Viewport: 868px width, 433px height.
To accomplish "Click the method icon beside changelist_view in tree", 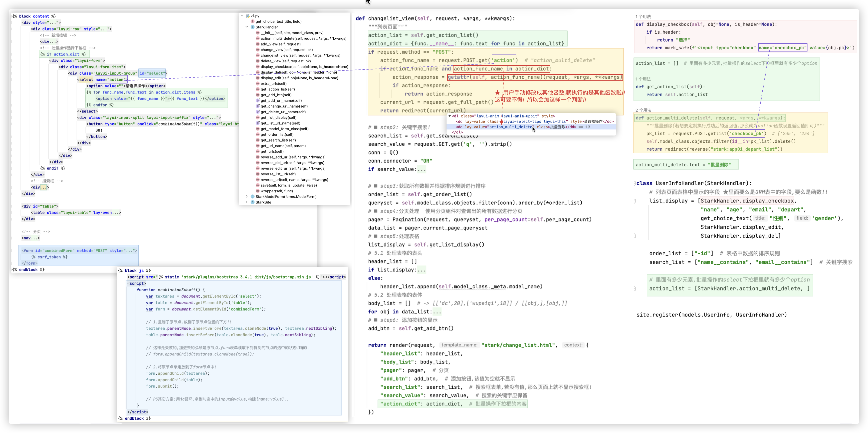I will [x=257, y=56].
